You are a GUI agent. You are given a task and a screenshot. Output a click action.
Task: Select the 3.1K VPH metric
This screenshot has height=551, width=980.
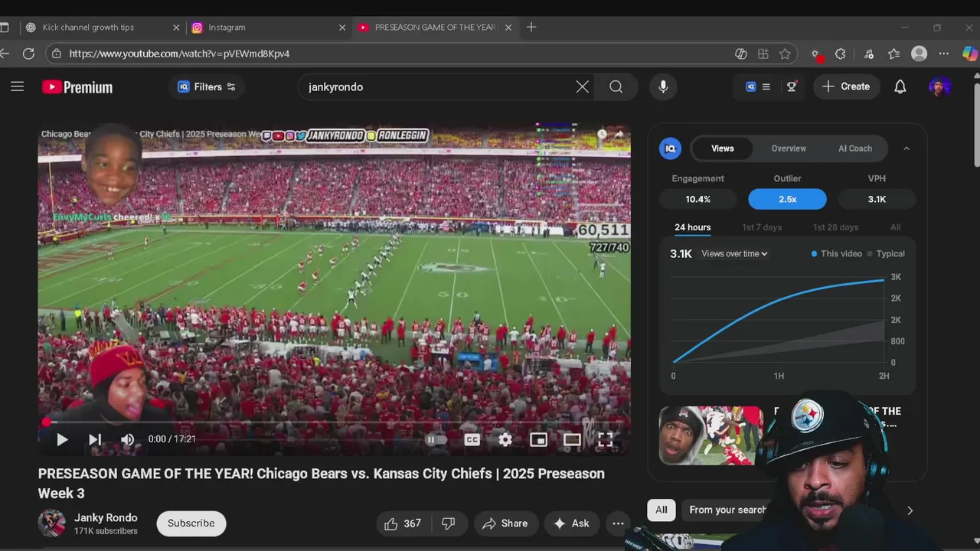pyautogui.click(x=877, y=199)
